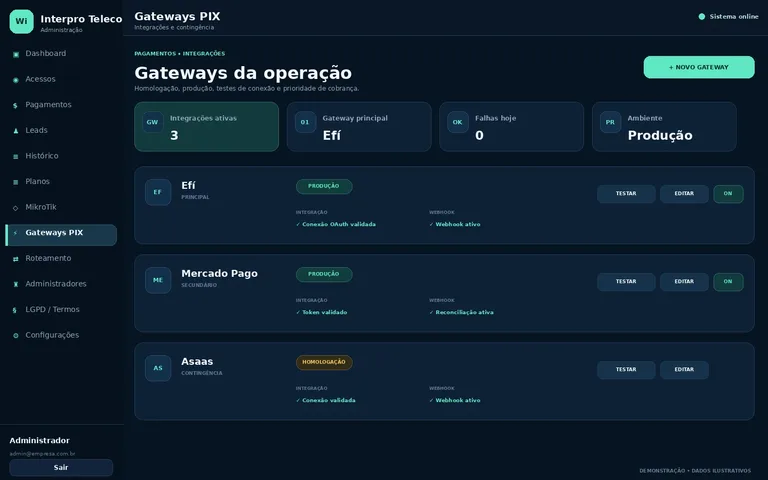Click EDITAR for Asaas gateway
The image size is (768, 480).
click(684, 370)
